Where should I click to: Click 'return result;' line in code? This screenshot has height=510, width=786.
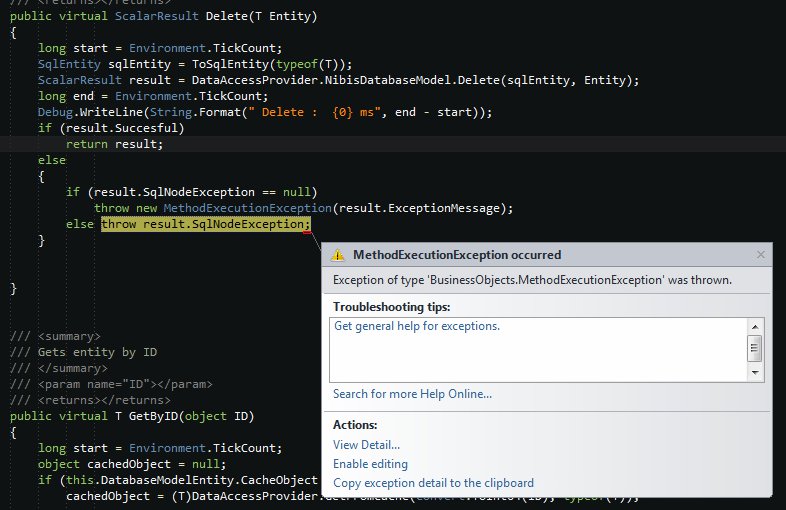point(114,144)
